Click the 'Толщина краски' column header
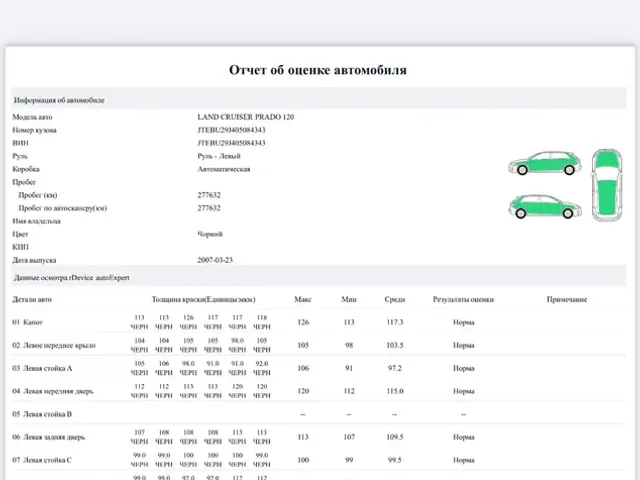This screenshot has width=640, height=480. pos(203,299)
